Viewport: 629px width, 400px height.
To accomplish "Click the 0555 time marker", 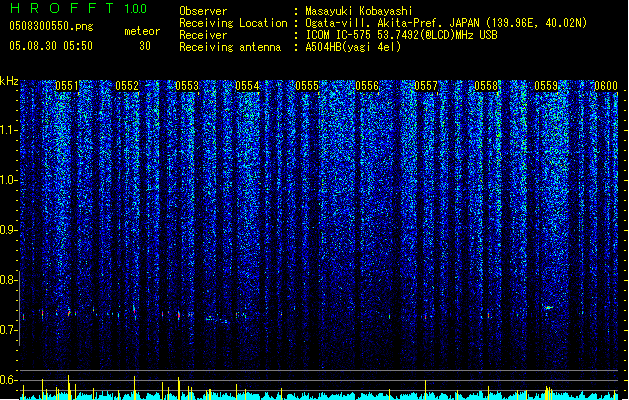I will 307,86.
